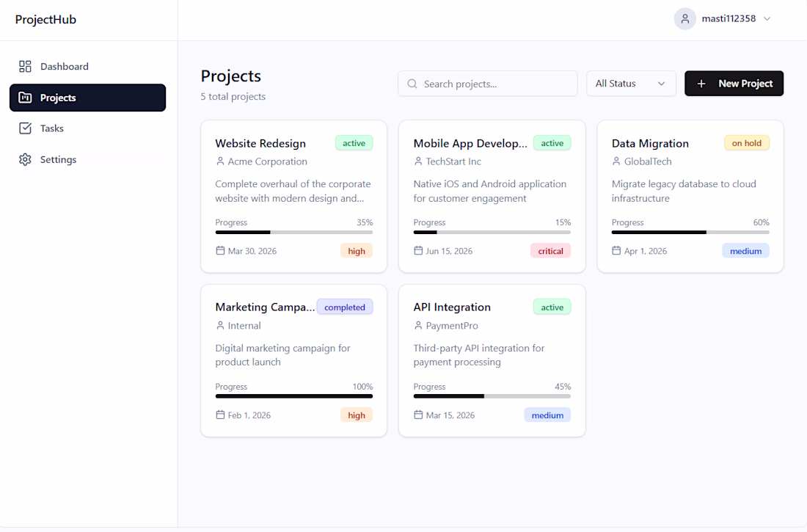
Task: Open the Tasks page from sidebar
Action: 51,128
